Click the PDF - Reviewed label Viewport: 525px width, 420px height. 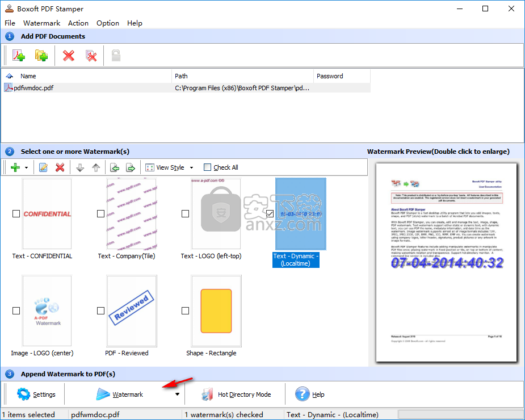tap(127, 353)
